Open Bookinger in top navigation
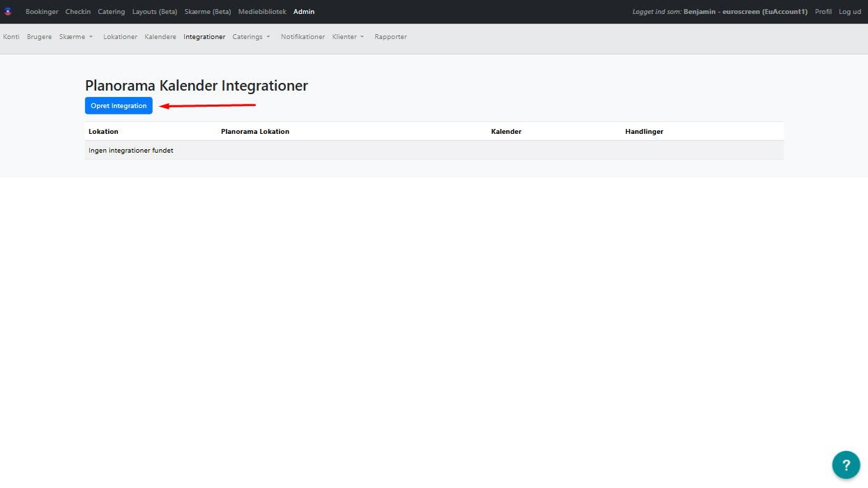Image resolution: width=868 pixels, height=488 pixels. click(42, 12)
